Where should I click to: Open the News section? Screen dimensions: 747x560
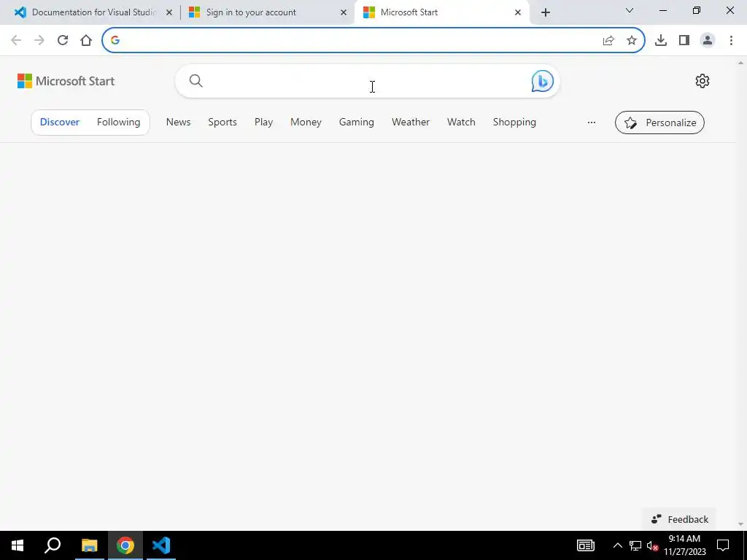tap(178, 122)
